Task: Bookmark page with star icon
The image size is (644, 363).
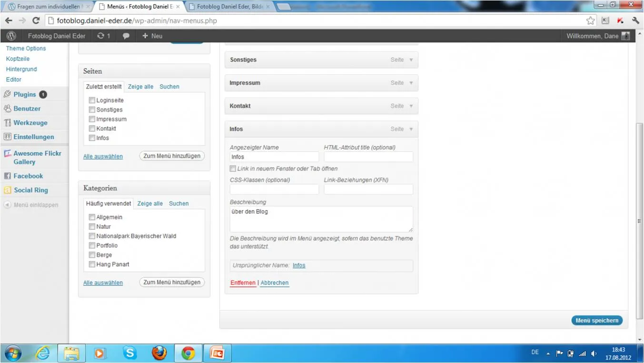Action: tap(591, 20)
